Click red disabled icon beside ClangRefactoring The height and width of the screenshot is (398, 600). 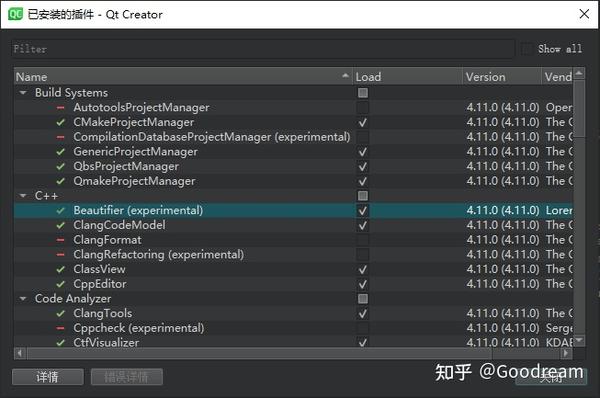60,254
